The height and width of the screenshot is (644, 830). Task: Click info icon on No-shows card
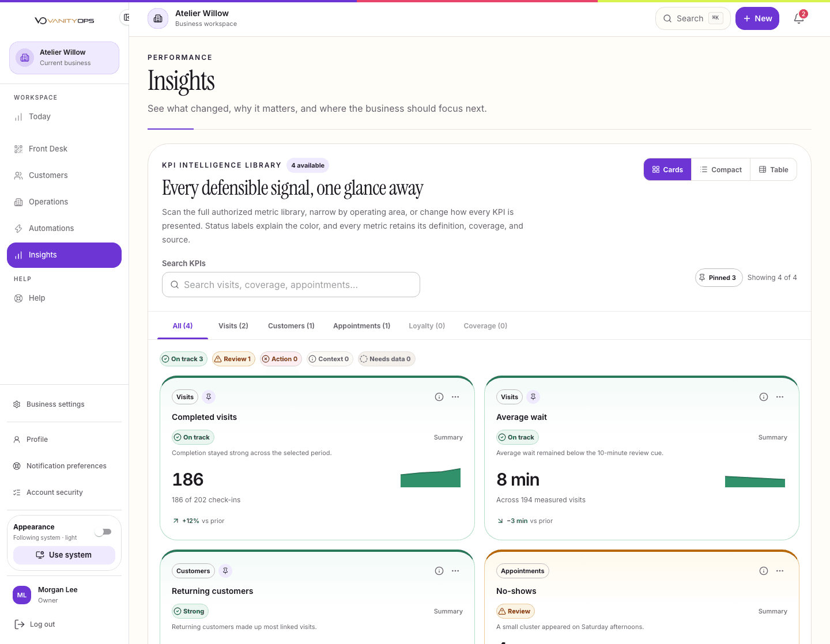pos(764,571)
